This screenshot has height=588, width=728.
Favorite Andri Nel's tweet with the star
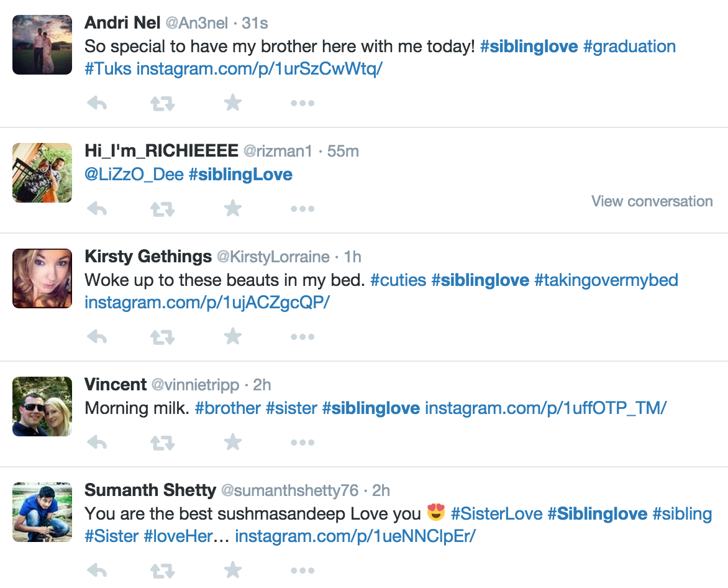click(x=232, y=103)
